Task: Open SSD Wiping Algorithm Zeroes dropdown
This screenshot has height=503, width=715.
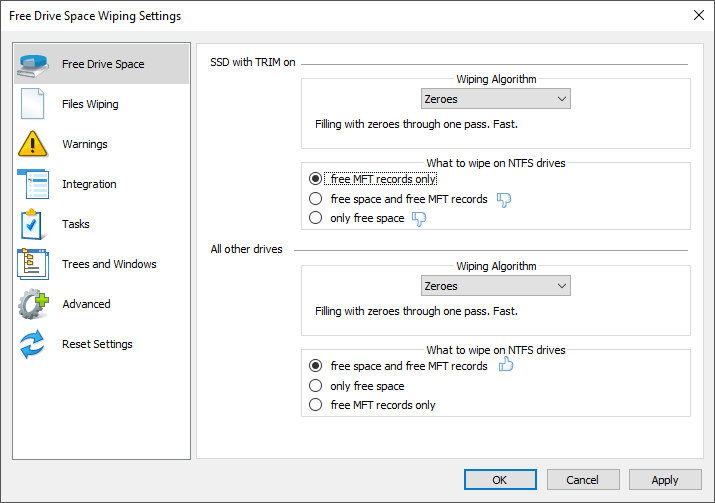Action: pos(495,99)
